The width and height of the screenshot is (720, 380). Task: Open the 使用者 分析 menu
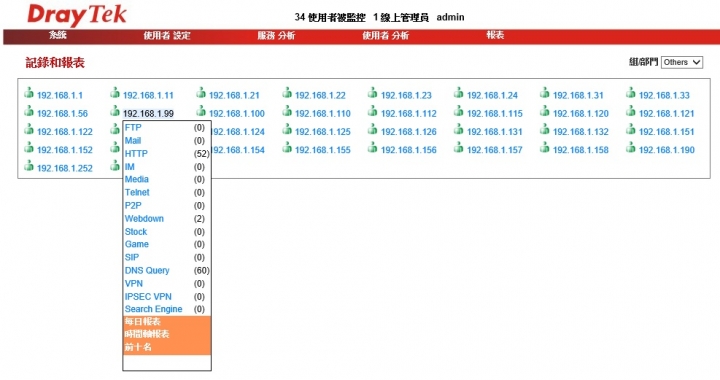[385, 35]
